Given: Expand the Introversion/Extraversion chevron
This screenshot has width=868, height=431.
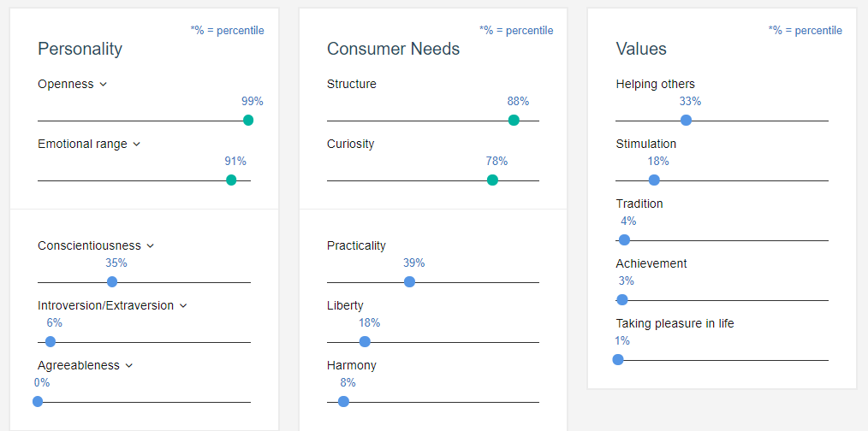Looking at the screenshot, I should click(183, 305).
